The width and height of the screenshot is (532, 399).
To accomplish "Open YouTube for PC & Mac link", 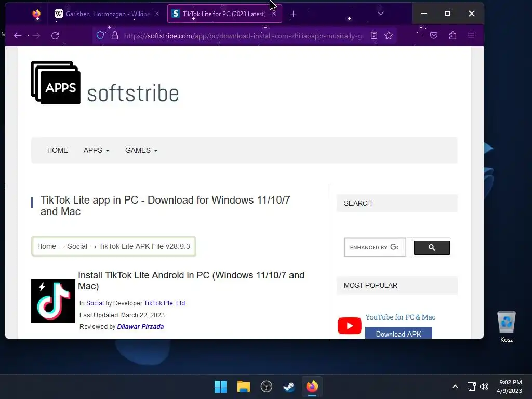I will pos(401,317).
